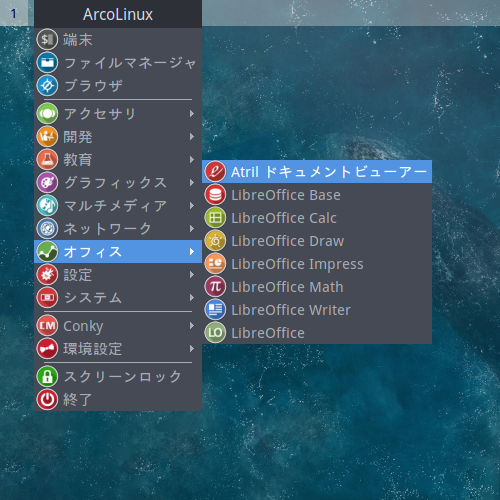Click the music note icon beside マルチメディア
This screenshot has width=500, height=500.
pos(47,205)
